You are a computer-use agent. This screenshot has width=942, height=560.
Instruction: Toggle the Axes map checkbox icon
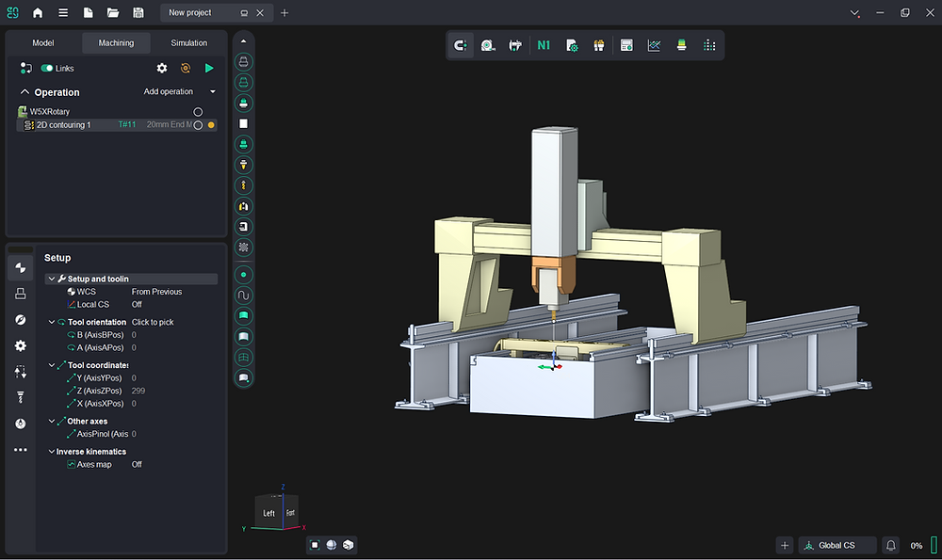[x=71, y=465]
